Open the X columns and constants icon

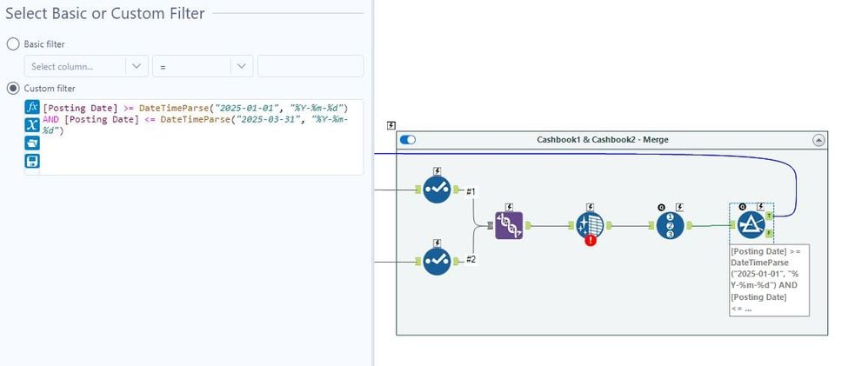tap(32, 125)
